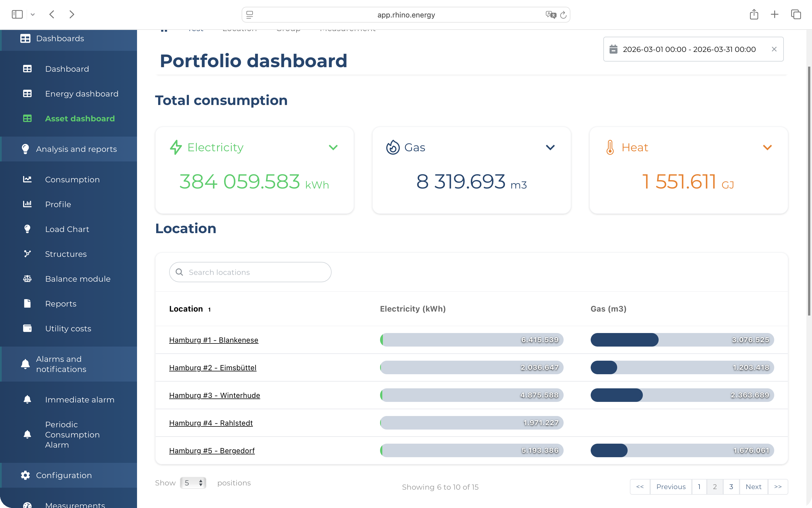Click Winterhude electricity bar 4.875.588
The height and width of the screenshot is (508, 812).
[471, 395]
